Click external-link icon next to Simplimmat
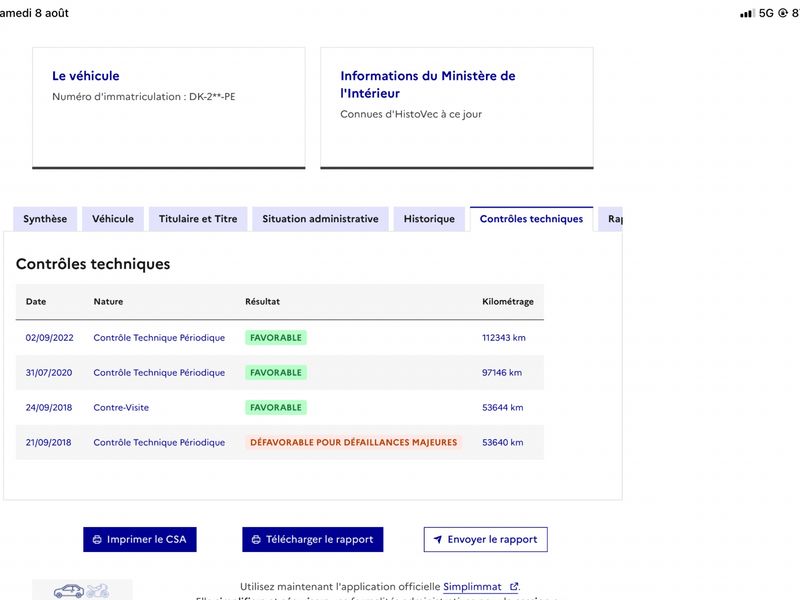The image size is (800, 600). click(x=514, y=587)
